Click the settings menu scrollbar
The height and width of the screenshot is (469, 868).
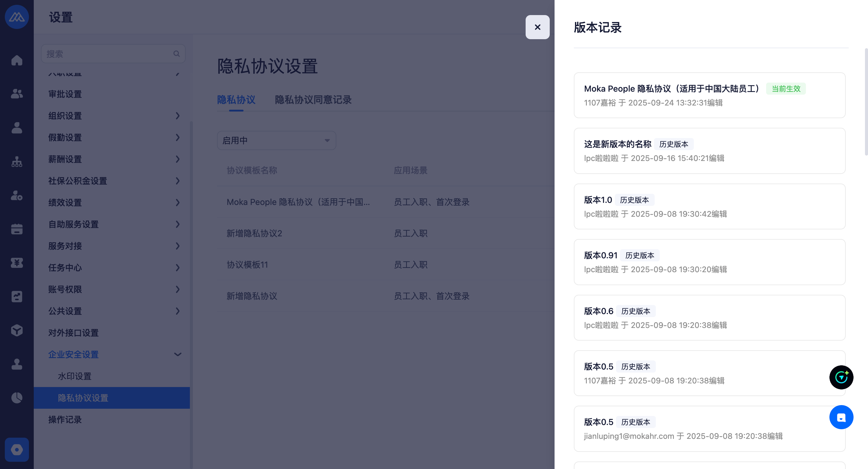tap(191, 295)
